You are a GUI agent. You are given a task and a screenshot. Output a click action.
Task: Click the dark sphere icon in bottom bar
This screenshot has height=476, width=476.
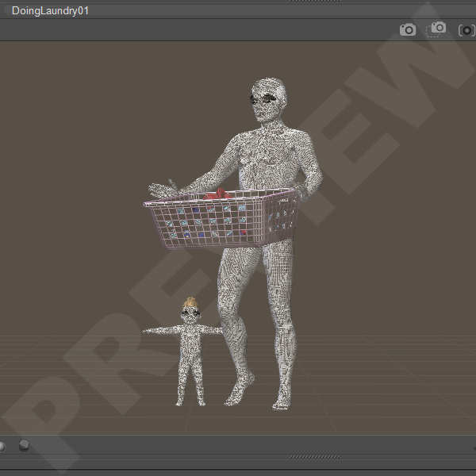click(x=25, y=446)
